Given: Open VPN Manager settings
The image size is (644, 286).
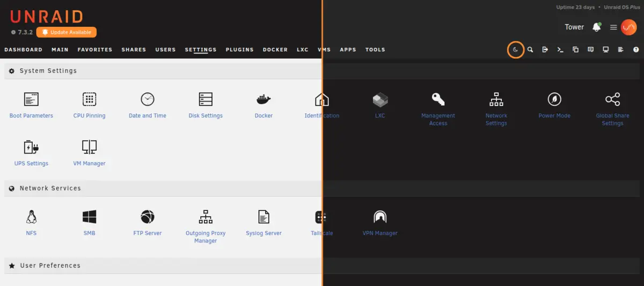Looking at the screenshot, I should 380,223.
